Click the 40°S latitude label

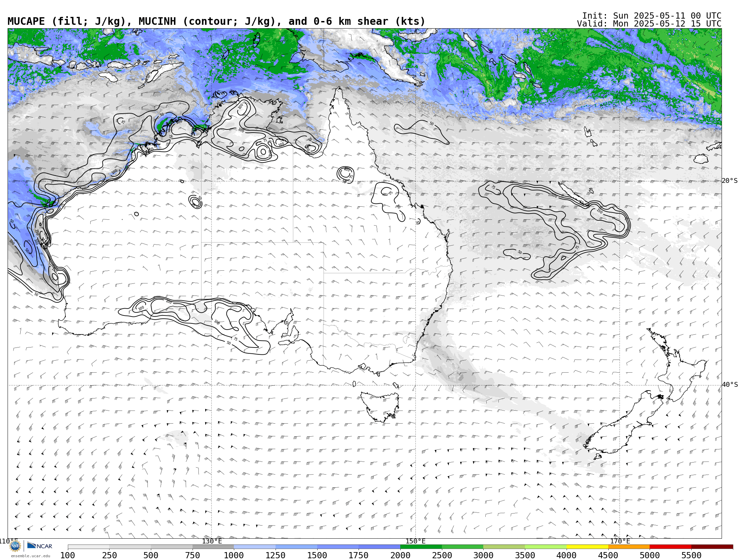pyautogui.click(x=730, y=385)
